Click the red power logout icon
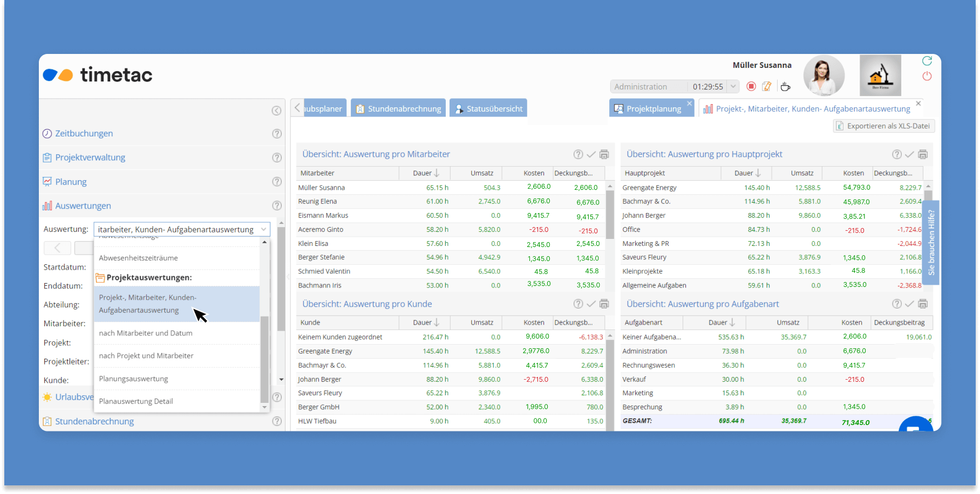The width and height of the screenshot is (980, 494). (x=927, y=76)
